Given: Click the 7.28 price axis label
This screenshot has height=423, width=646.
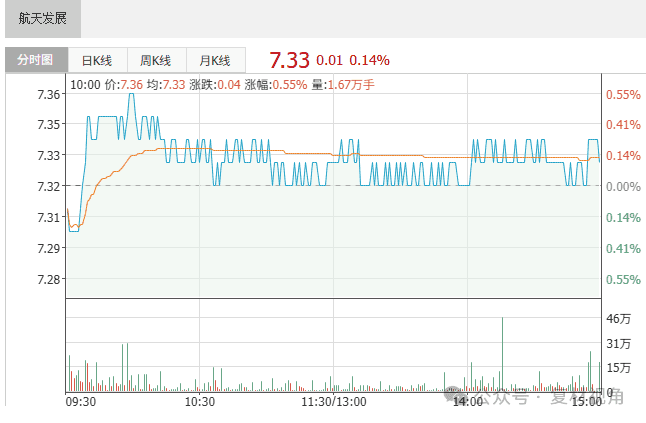Looking at the screenshot, I should pos(49,279).
